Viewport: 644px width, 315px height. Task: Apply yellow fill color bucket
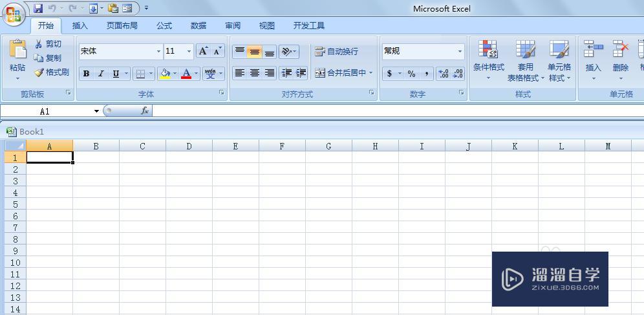tap(165, 74)
